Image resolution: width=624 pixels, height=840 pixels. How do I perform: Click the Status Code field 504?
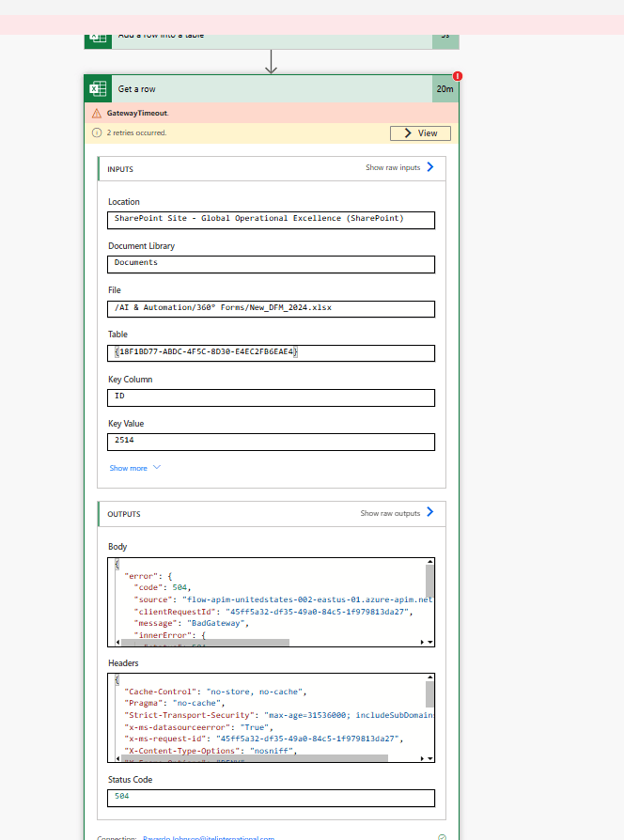(x=271, y=798)
